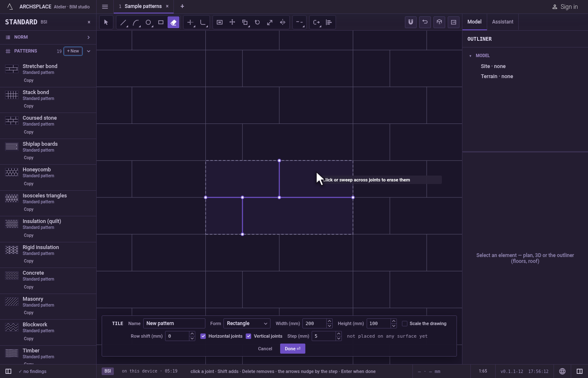Click Sign in at the top right

565,7
